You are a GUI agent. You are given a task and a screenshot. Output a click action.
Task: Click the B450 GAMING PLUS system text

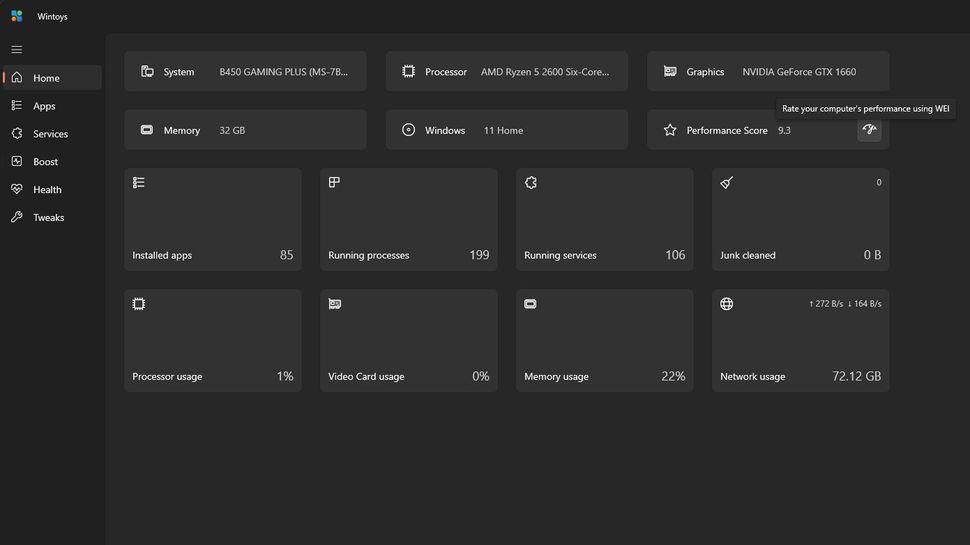click(x=283, y=72)
